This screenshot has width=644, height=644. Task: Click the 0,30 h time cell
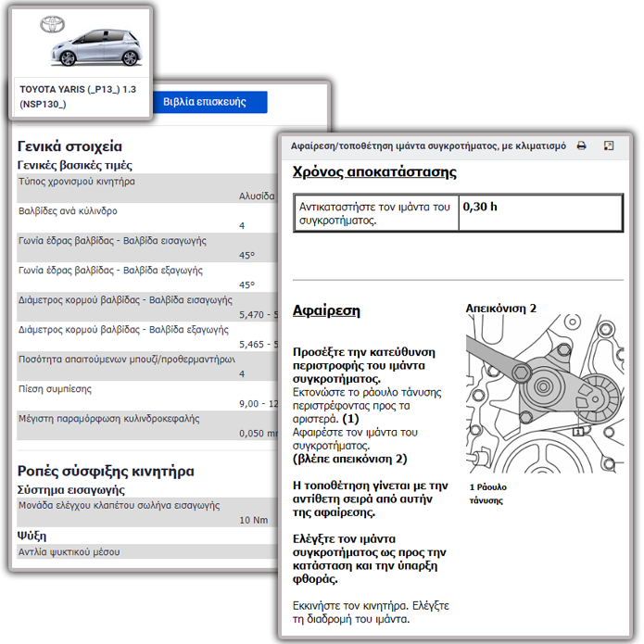tap(540, 213)
